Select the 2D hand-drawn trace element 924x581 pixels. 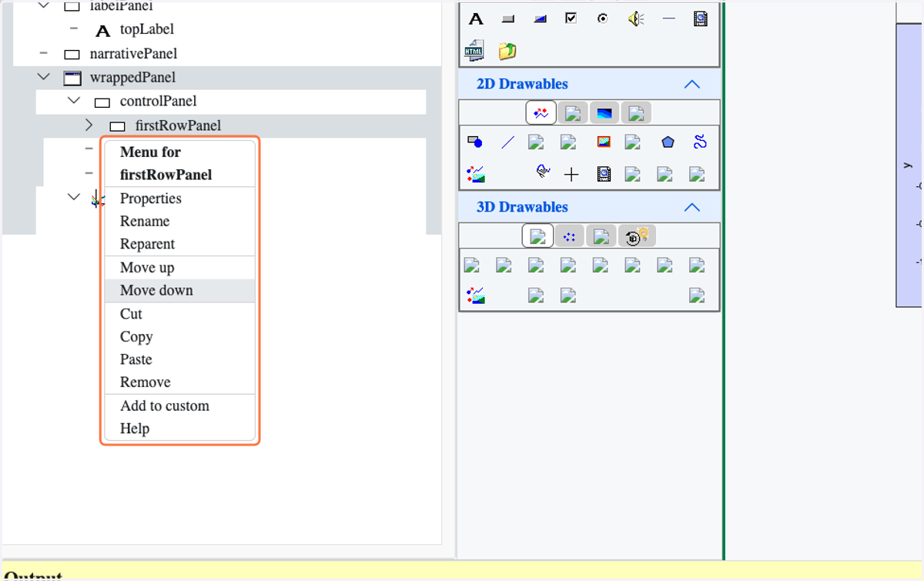[543, 172]
